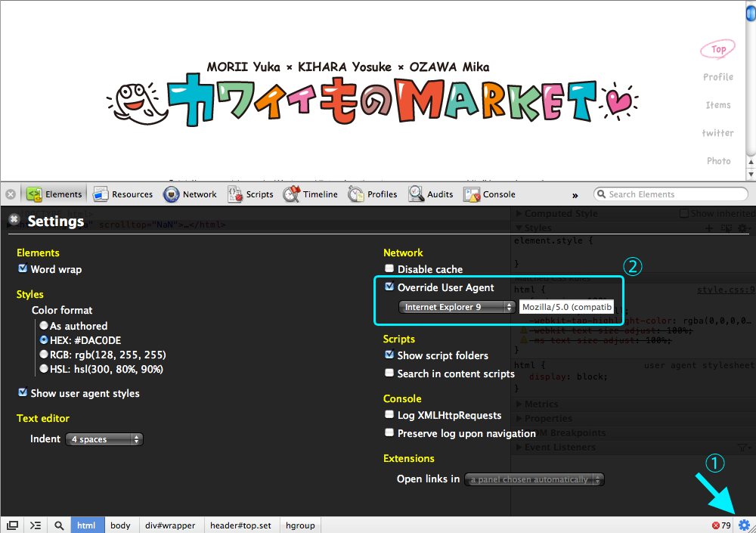Open the Resources panel
Screen dimensions: 756x533
tap(122, 194)
